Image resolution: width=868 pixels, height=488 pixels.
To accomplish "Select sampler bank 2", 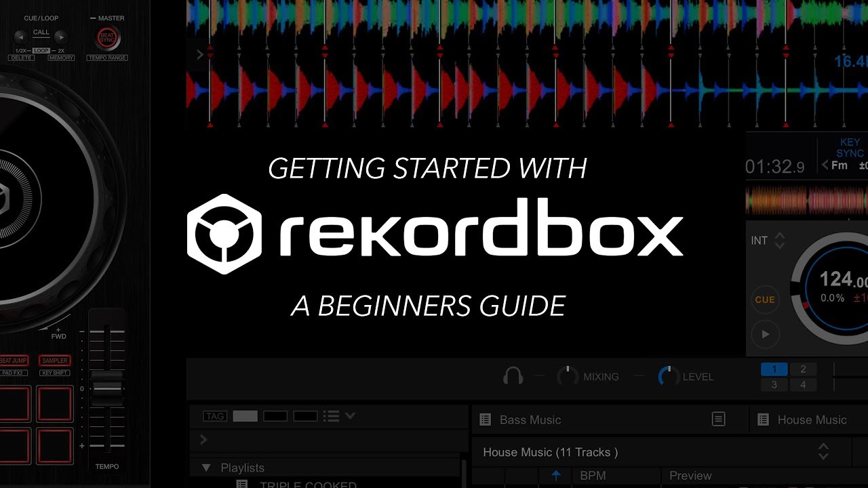I will 803,369.
